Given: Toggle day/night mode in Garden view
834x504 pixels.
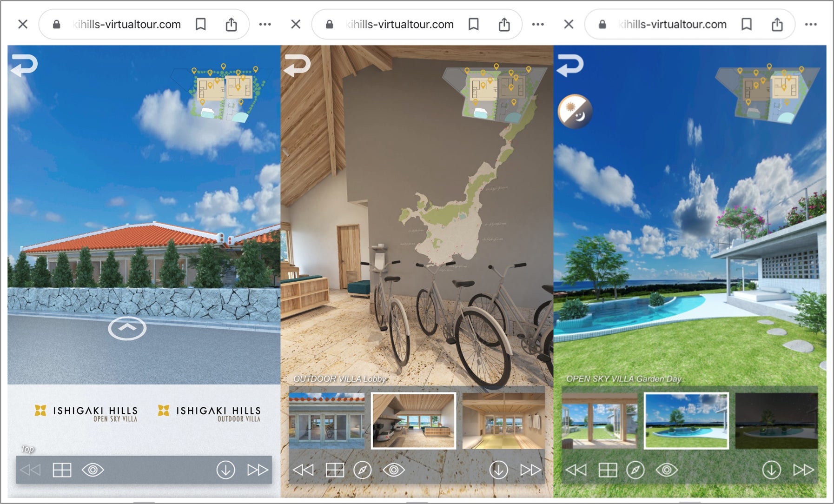Looking at the screenshot, I should coord(575,112).
